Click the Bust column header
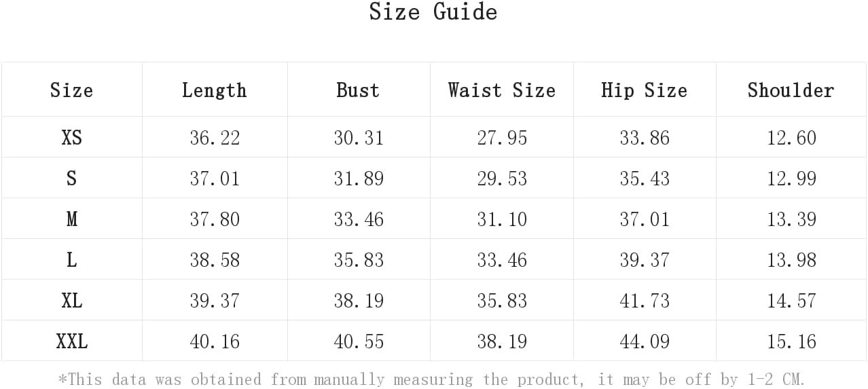Screen dimensions: 868x389 tap(358, 90)
